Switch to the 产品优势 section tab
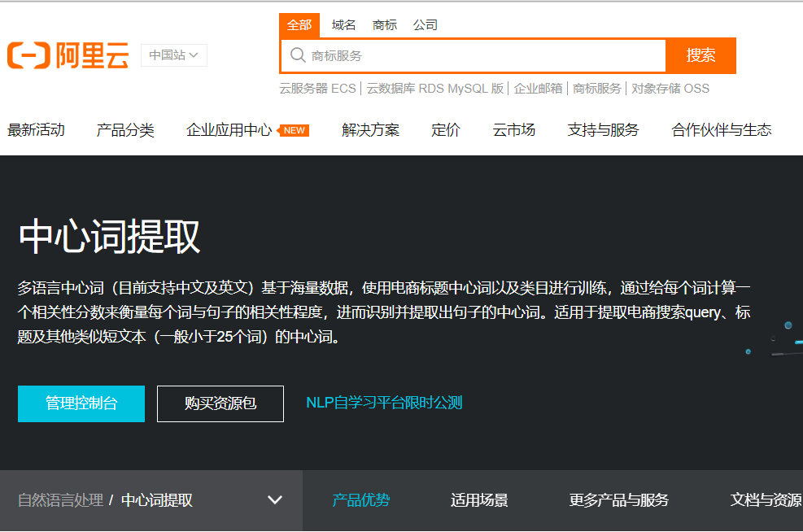 (360, 500)
